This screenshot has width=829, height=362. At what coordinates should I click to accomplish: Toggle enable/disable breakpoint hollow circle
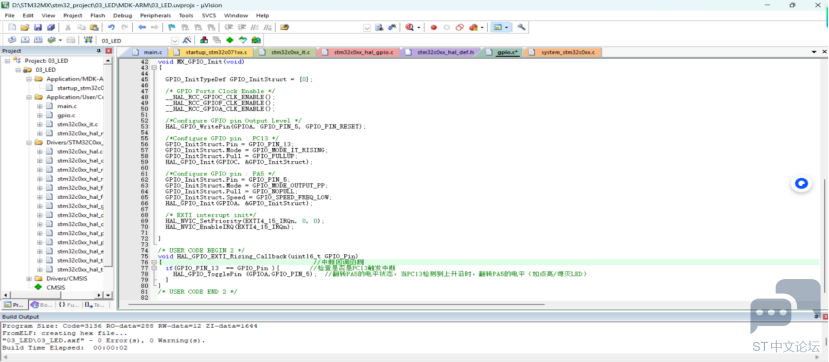pos(447,27)
